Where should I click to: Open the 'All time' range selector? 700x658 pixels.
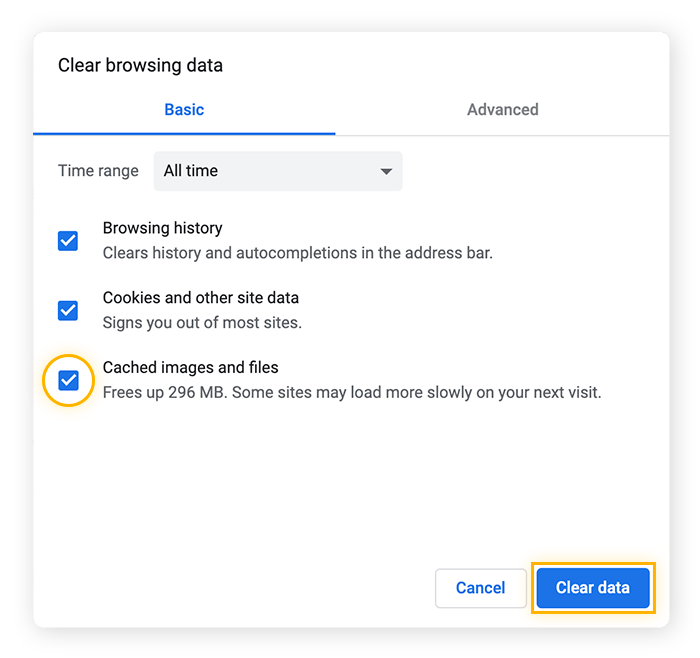(x=277, y=171)
